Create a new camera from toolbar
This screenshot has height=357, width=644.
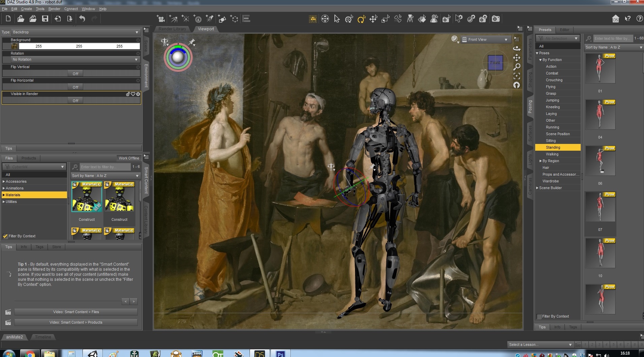(x=161, y=19)
